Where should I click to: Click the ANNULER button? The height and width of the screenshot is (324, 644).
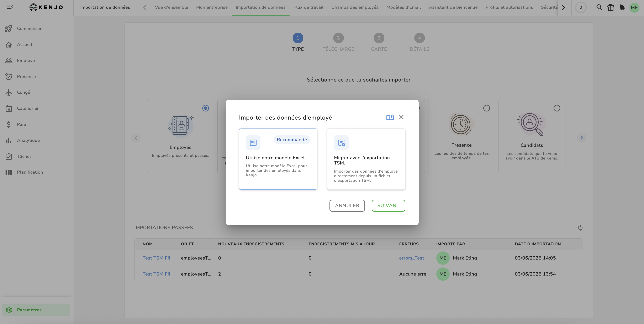click(x=347, y=205)
